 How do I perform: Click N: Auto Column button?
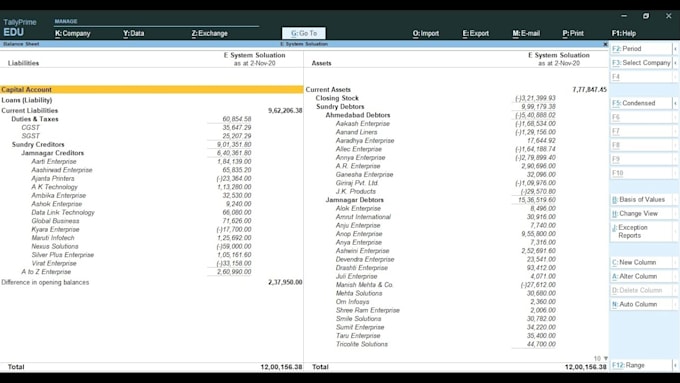pyautogui.click(x=641, y=304)
